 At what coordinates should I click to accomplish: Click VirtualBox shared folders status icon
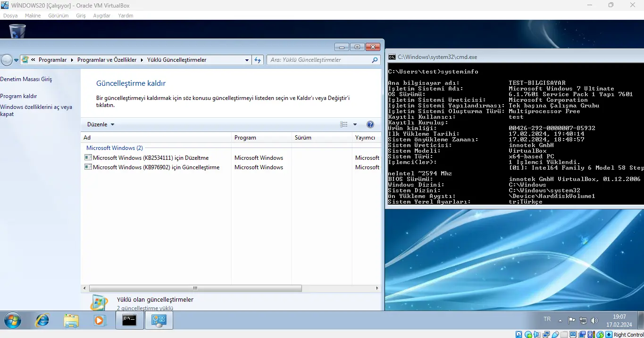pyautogui.click(x=564, y=334)
